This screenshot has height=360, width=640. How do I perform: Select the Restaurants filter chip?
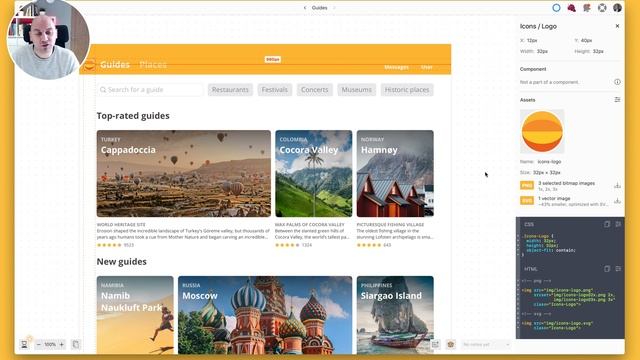(x=230, y=90)
